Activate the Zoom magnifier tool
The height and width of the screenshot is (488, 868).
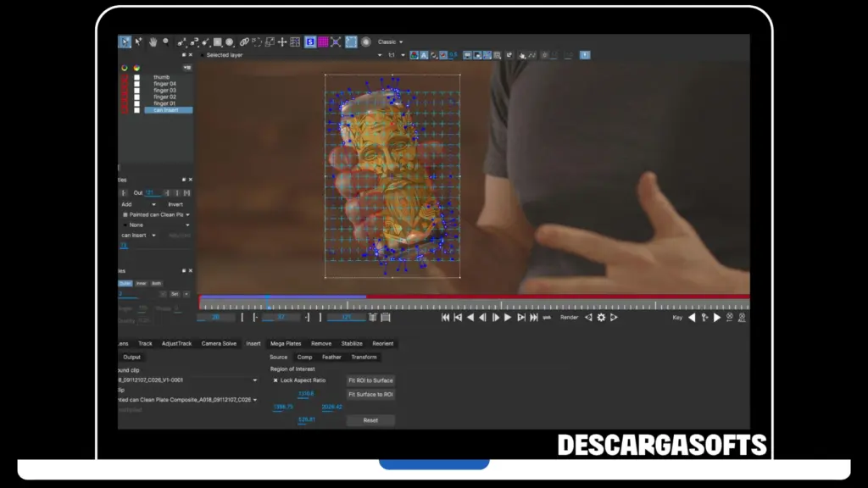166,42
